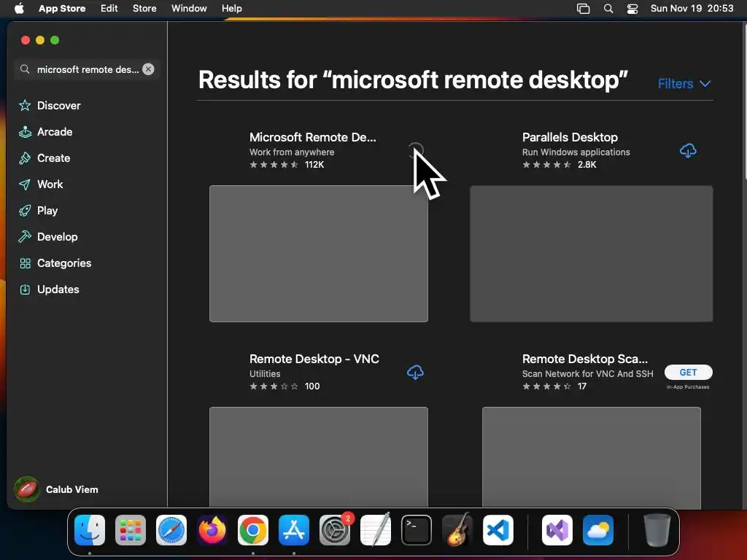Click the date and time in menu bar
Image resolution: width=747 pixels, height=560 pixels.
click(x=692, y=9)
